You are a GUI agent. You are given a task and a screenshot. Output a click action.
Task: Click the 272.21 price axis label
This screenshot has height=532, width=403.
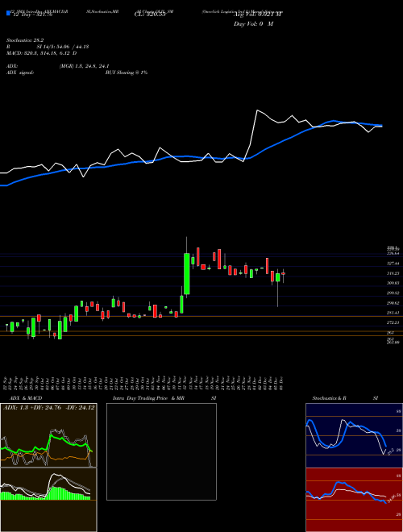tap(393, 322)
